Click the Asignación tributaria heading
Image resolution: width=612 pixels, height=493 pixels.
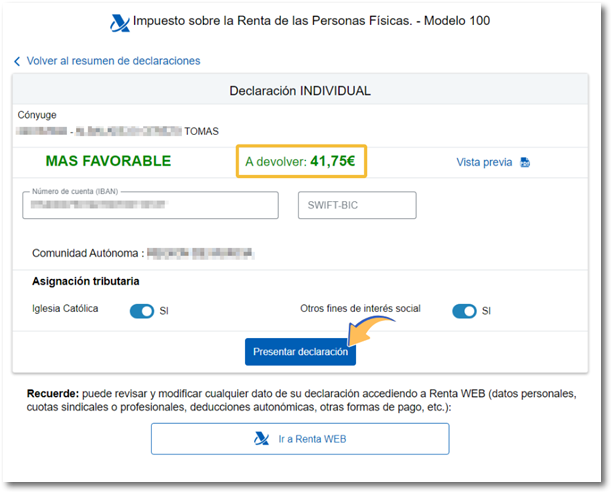[85, 282]
